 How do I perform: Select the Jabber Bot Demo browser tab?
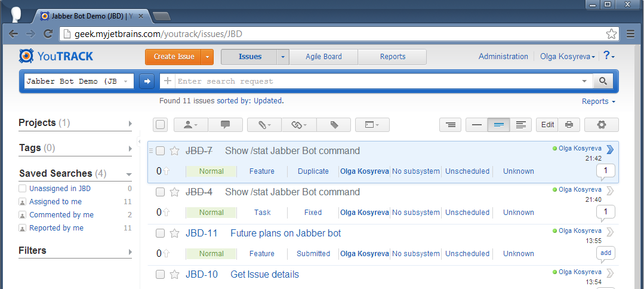(91, 17)
